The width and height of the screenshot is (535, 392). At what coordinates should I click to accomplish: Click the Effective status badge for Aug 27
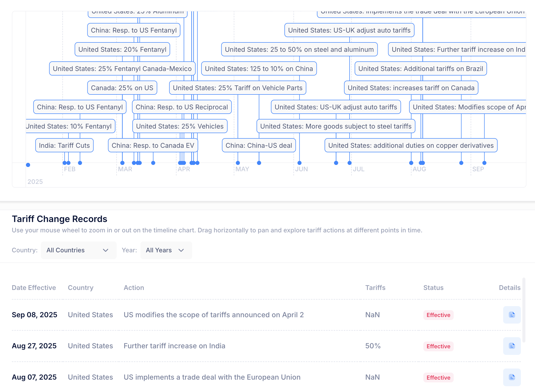click(x=438, y=346)
